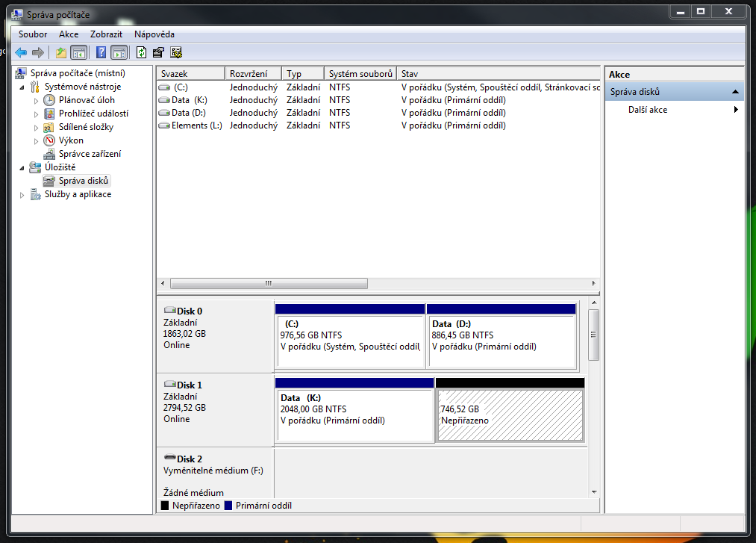Click the Sdílené složky folder icon
This screenshot has height=543, width=756.
[49, 128]
